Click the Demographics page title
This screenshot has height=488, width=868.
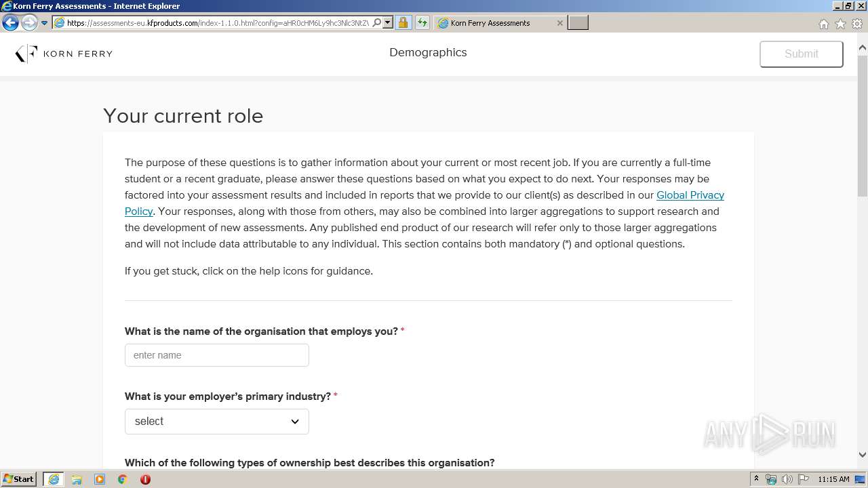pos(428,53)
